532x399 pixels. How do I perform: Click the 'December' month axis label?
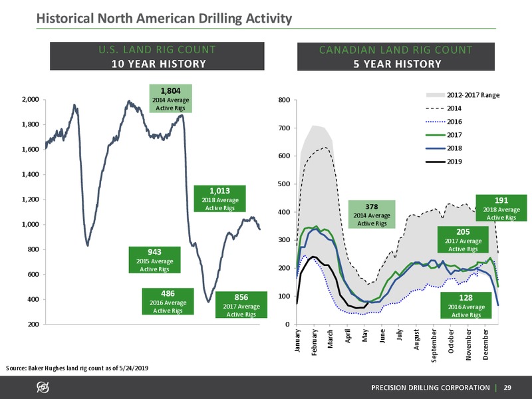485,344
